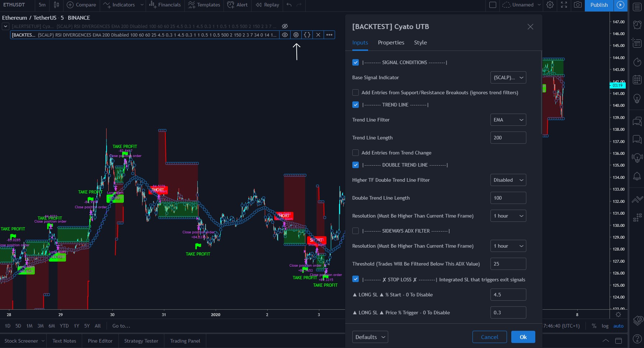Toggle DOUBLE TREND LINE checkbox
The image size is (644, 348).
(356, 165)
